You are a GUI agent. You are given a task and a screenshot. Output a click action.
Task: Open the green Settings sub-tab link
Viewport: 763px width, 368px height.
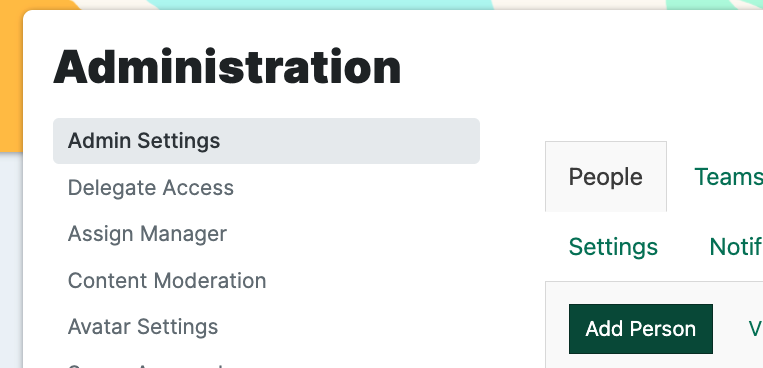[613, 247]
